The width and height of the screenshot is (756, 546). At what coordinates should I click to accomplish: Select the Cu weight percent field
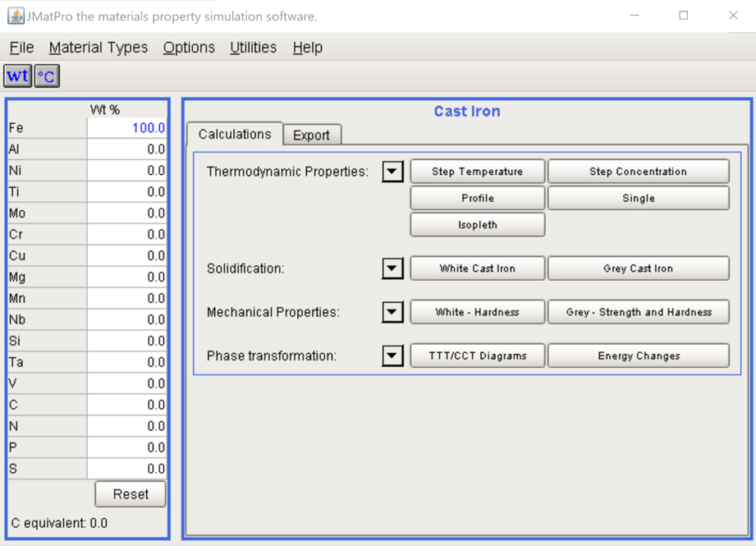126,255
